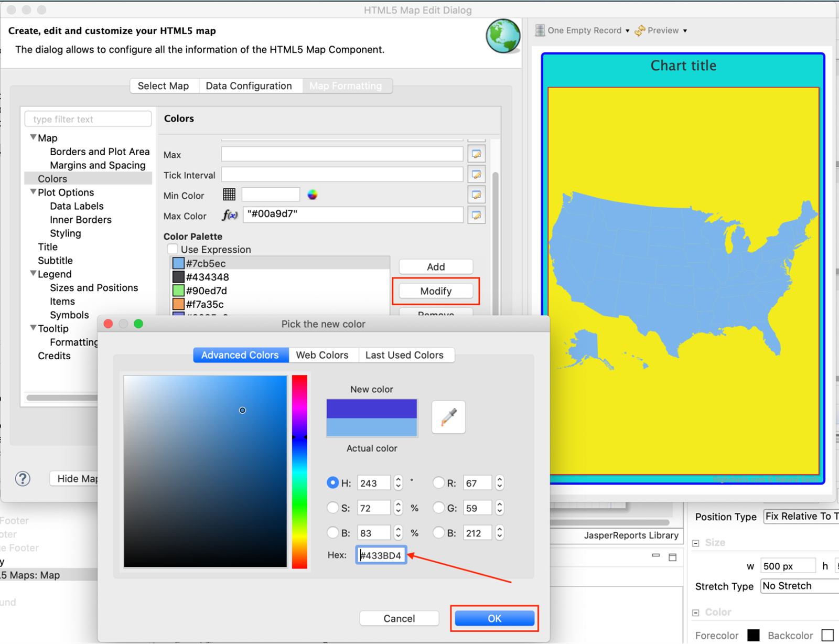Click the Max Color expression field
Viewport: 839px width, 644px height.
click(x=353, y=214)
